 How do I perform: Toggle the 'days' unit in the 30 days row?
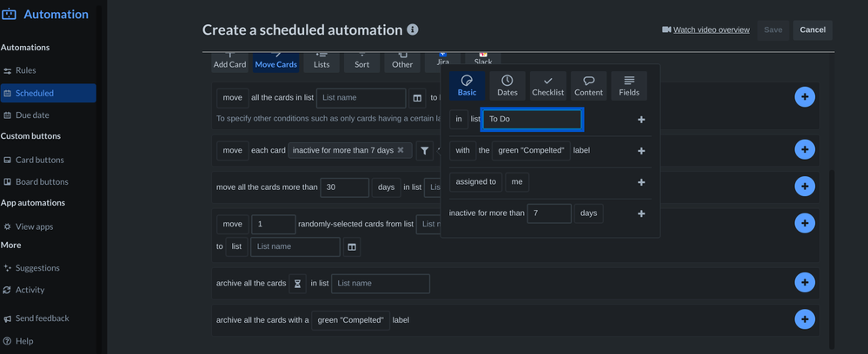[x=386, y=187]
